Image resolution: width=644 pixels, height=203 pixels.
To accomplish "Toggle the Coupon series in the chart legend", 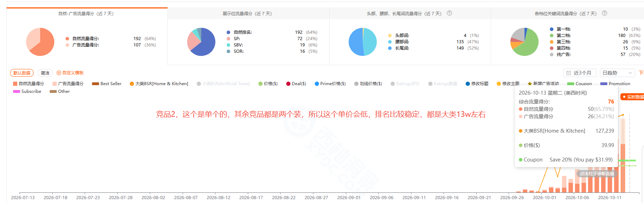I will click(x=579, y=84).
